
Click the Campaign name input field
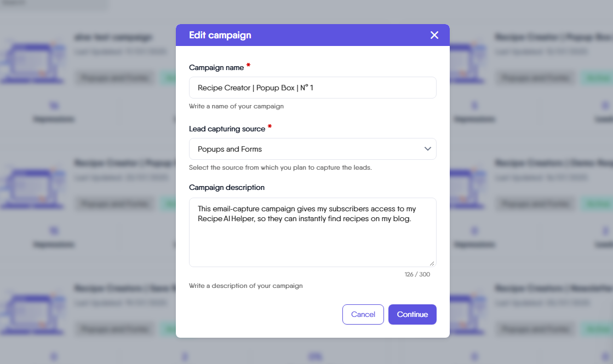click(x=312, y=88)
